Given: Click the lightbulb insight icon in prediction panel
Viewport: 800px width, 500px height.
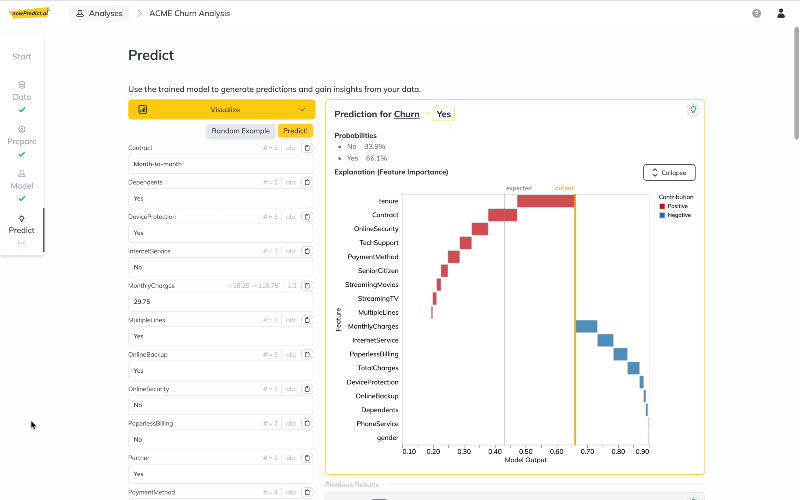Looking at the screenshot, I should pyautogui.click(x=692, y=109).
